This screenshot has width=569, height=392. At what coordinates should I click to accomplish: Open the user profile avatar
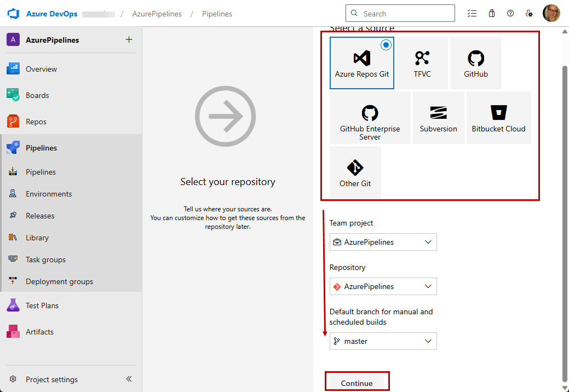pyautogui.click(x=551, y=14)
